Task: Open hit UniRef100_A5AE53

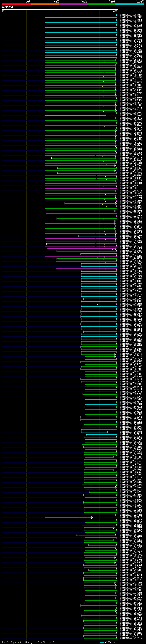Action: tap(131, 309)
